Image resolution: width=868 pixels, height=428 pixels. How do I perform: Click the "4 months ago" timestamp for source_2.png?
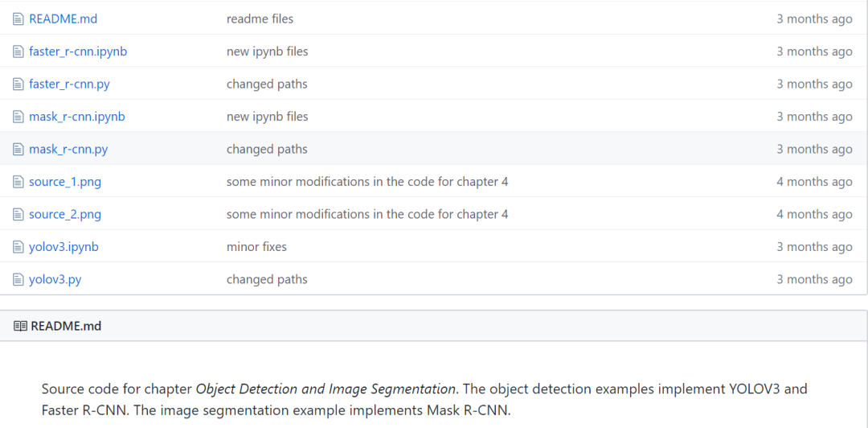[814, 214]
